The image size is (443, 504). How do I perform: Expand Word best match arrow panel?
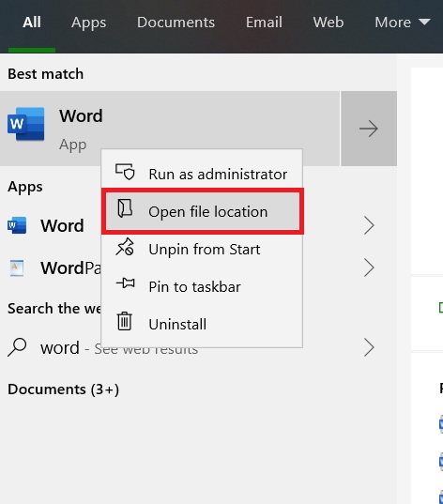[369, 129]
